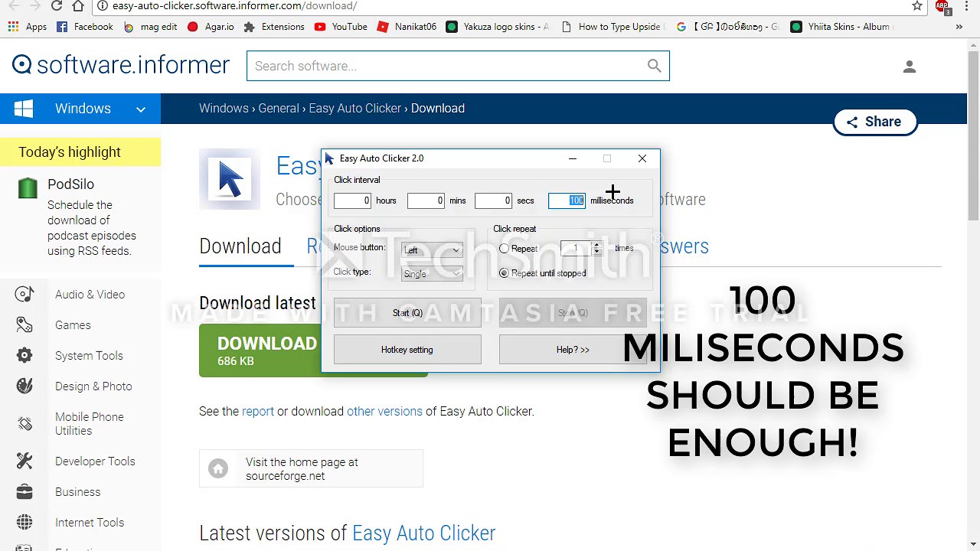980x551 pixels.
Task: Click the Repeat times spinner arrows
Action: pos(596,248)
